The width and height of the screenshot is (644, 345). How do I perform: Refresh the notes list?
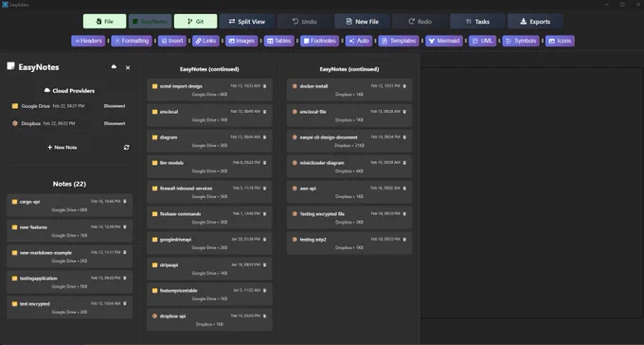[x=127, y=147]
